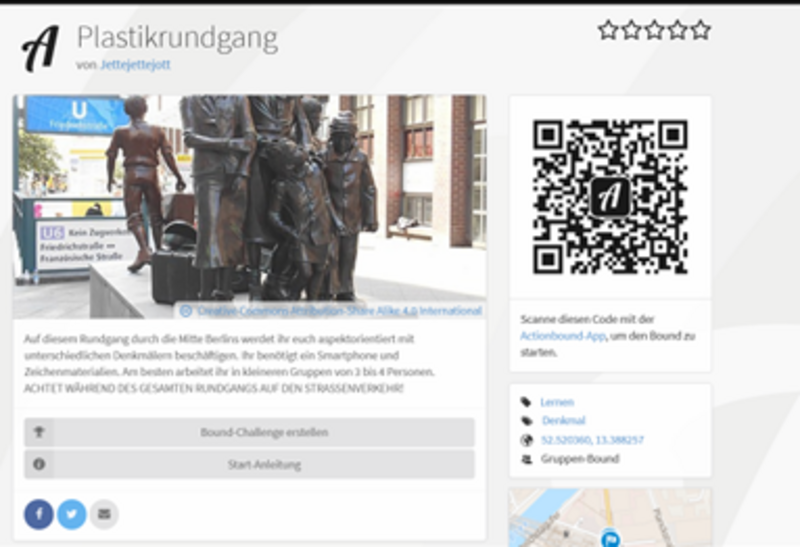
Task: Click the globe icon beside coordinates
Action: [x=526, y=440]
